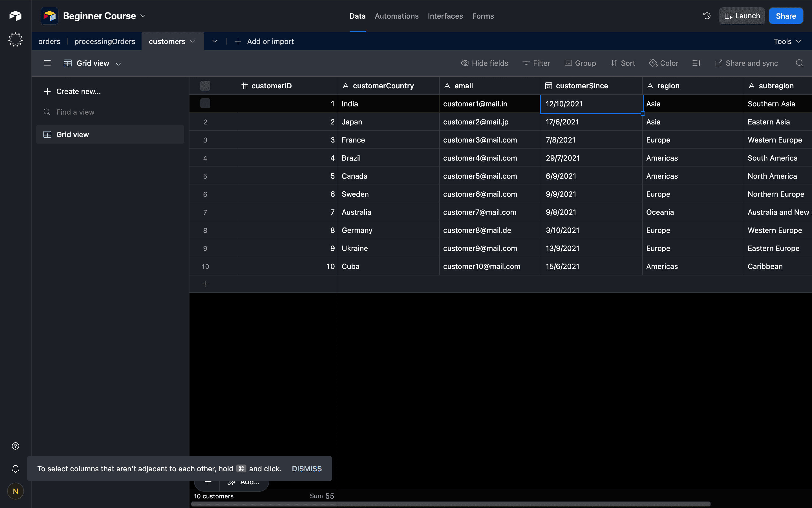The width and height of the screenshot is (812, 508).
Task: Expand the Grid view name dropdown
Action: coord(118,63)
